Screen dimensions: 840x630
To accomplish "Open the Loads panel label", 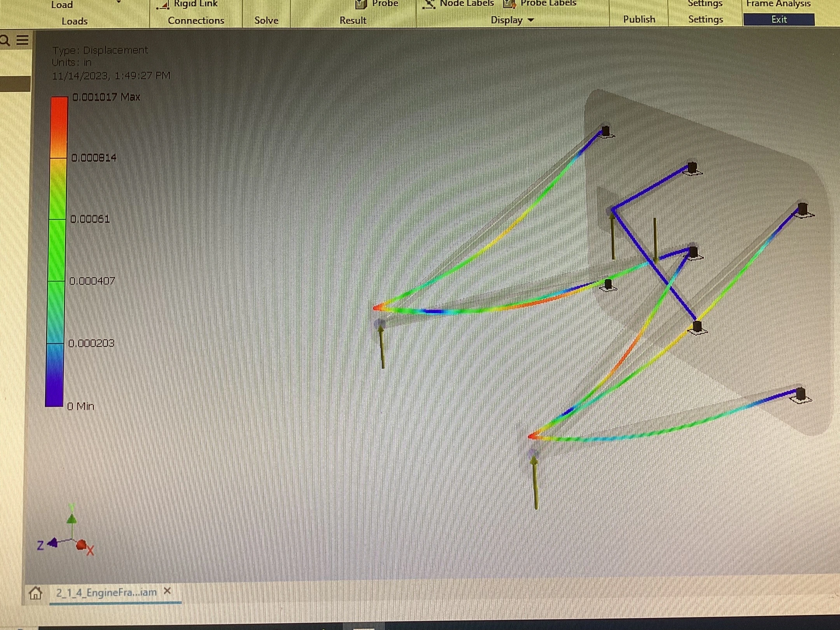I will pyautogui.click(x=74, y=21).
